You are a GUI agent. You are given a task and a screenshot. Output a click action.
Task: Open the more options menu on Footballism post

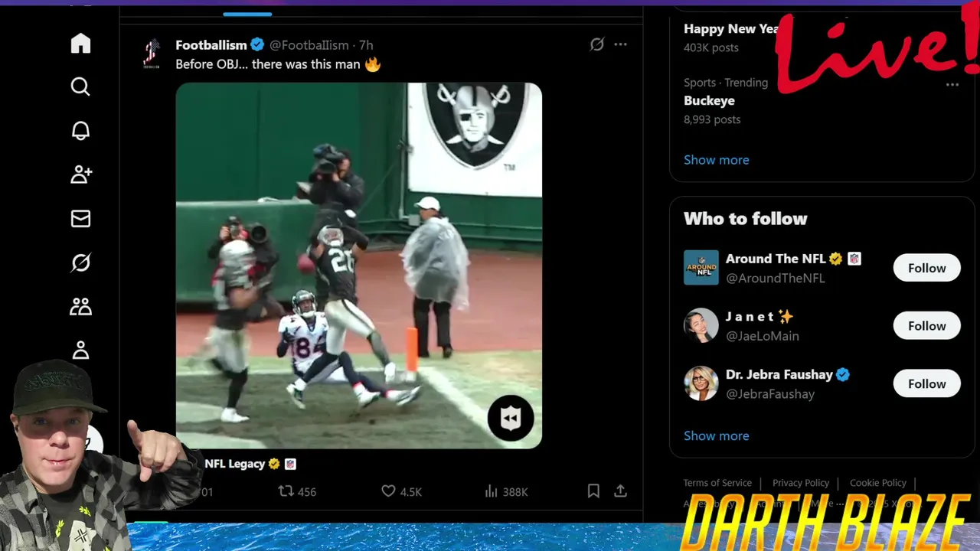pos(621,44)
